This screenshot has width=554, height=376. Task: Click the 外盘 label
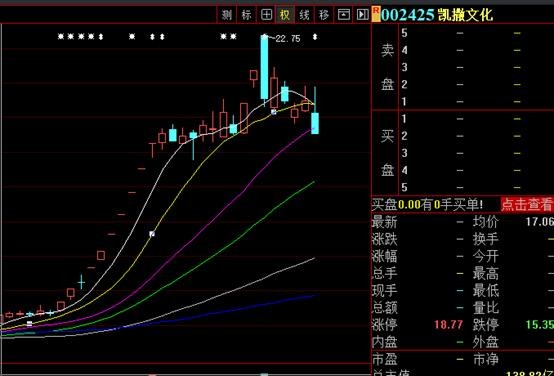tap(486, 342)
